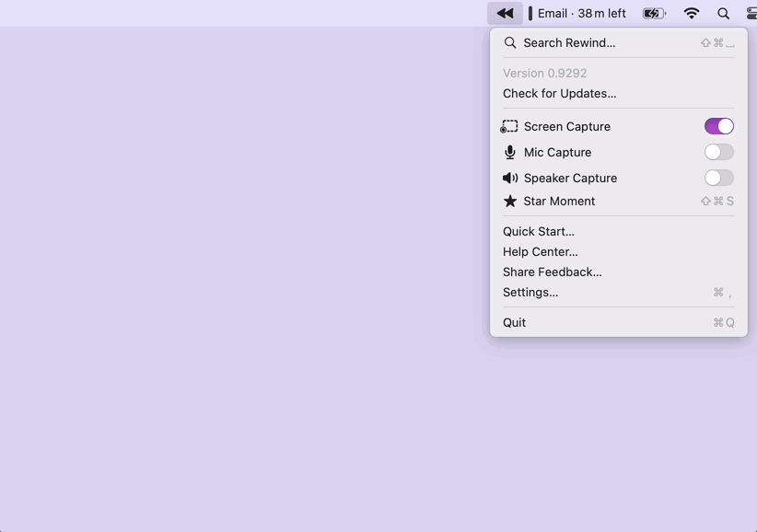This screenshot has width=757, height=532.
Task: Click the star icon for Star Moment
Action: (x=509, y=202)
